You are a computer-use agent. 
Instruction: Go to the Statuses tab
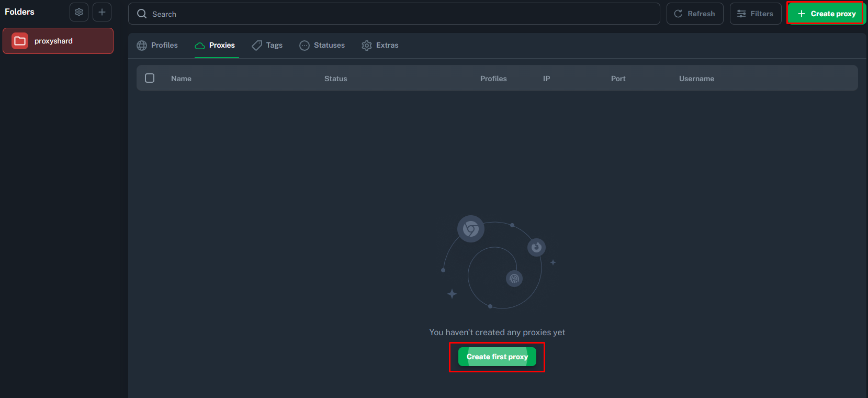[x=322, y=46]
